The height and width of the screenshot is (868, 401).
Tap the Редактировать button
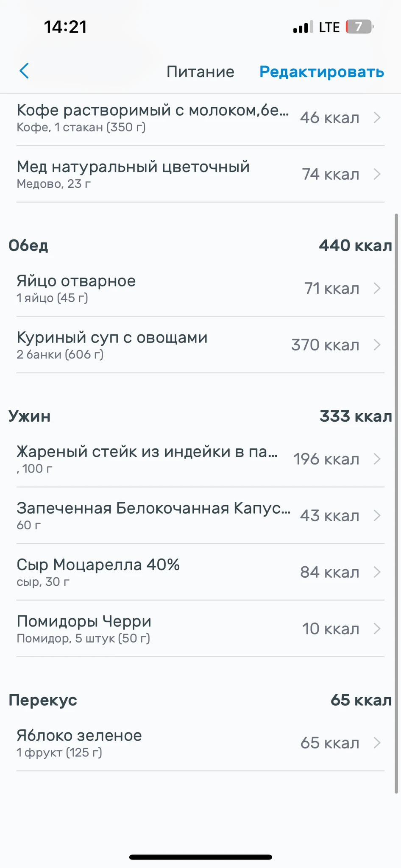321,72
